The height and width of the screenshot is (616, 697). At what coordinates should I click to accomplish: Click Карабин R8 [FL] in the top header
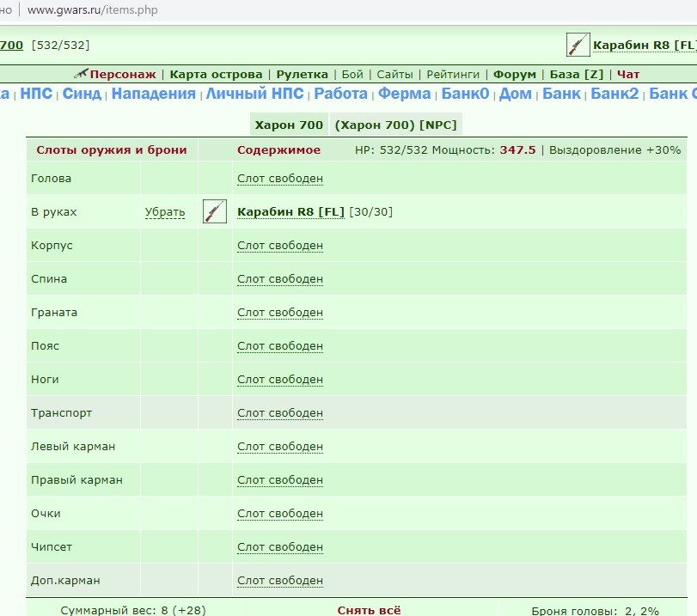click(x=644, y=46)
